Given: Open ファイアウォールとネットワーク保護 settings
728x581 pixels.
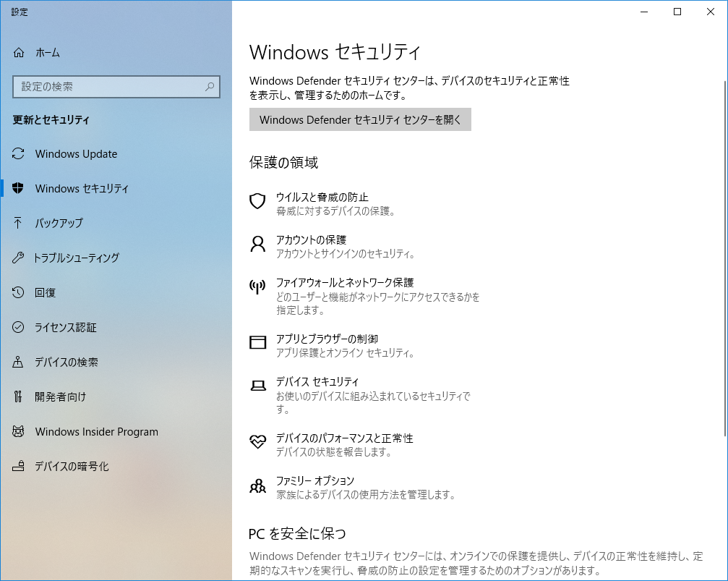Looking at the screenshot, I should click(345, 283).
